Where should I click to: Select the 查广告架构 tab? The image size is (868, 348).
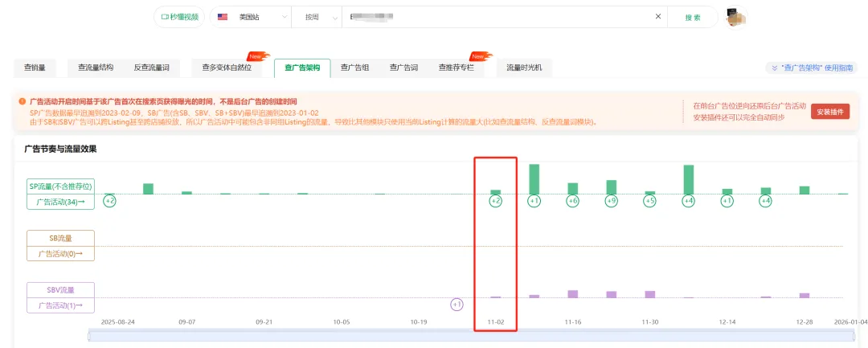click(302, 68)
